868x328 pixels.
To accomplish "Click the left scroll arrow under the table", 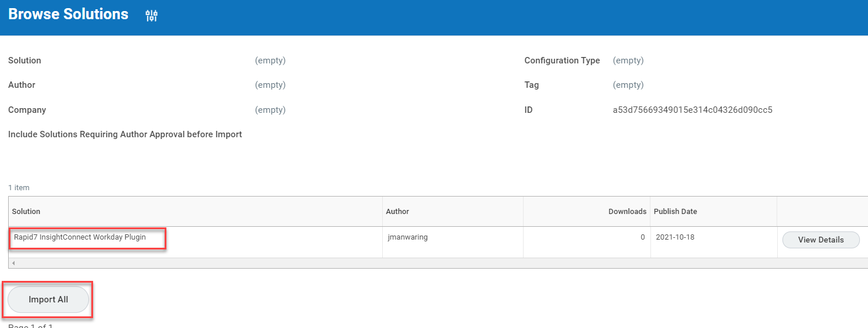I will coord(13,263).
